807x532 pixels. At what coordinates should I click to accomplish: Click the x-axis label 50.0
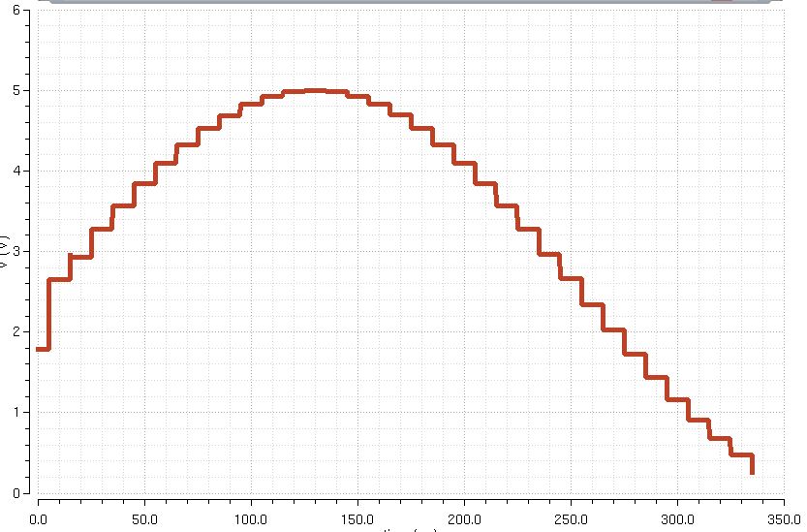(x=144, y=519)
